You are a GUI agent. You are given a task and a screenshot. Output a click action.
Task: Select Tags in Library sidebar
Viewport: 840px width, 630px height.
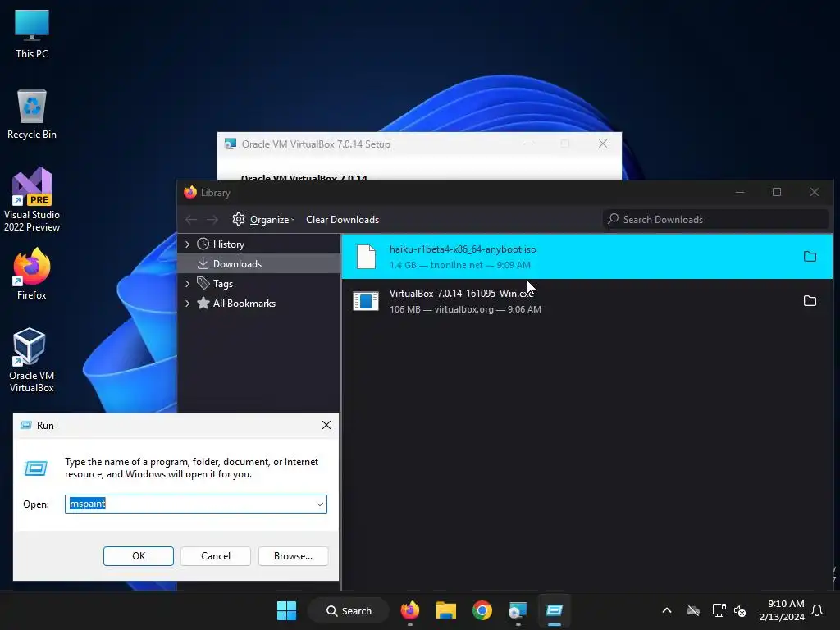[x=223, y=284]
